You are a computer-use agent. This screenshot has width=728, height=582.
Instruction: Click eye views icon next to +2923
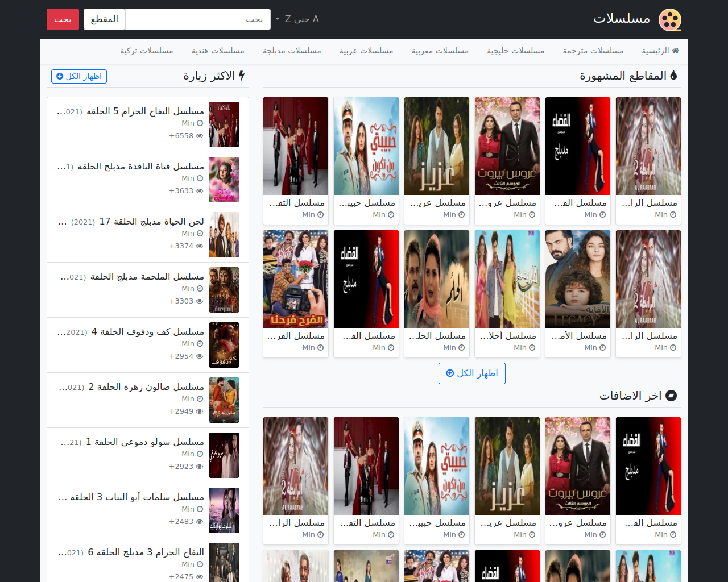(x=200, y=467)
